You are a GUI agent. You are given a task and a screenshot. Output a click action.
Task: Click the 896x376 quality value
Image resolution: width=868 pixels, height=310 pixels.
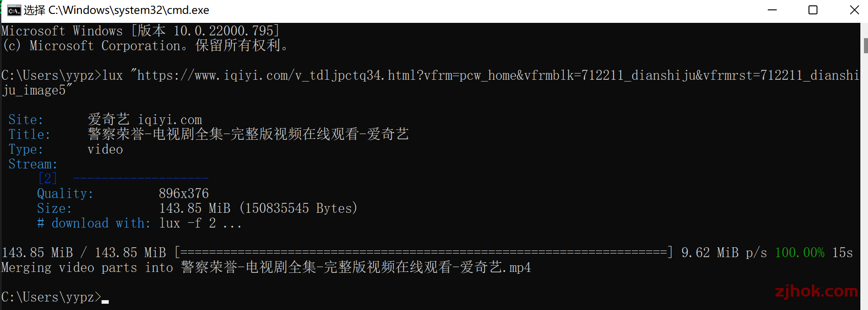pyautogui.click(x=183, y=194)
